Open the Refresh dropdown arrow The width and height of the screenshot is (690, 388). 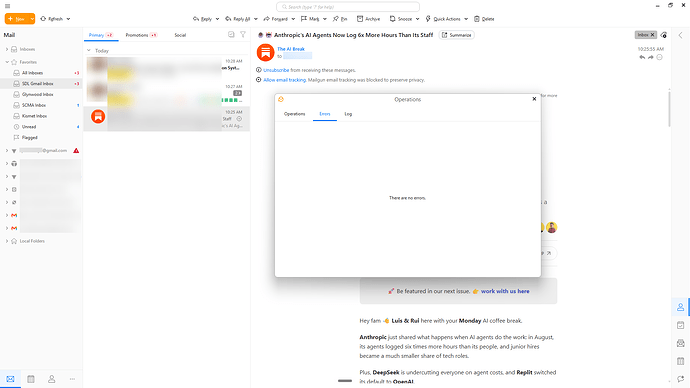(x=68, y=19)
